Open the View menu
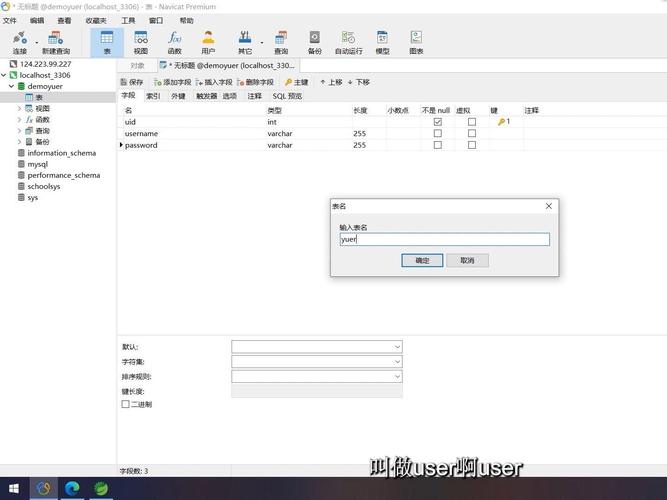 65,20
